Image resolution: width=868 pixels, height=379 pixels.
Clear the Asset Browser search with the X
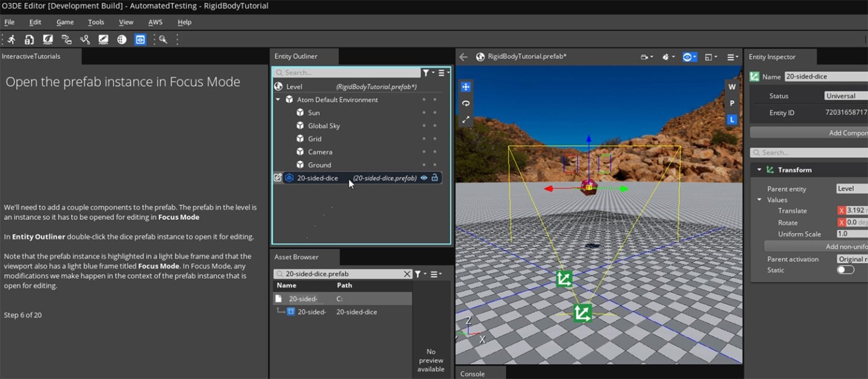tap(407, 273)
